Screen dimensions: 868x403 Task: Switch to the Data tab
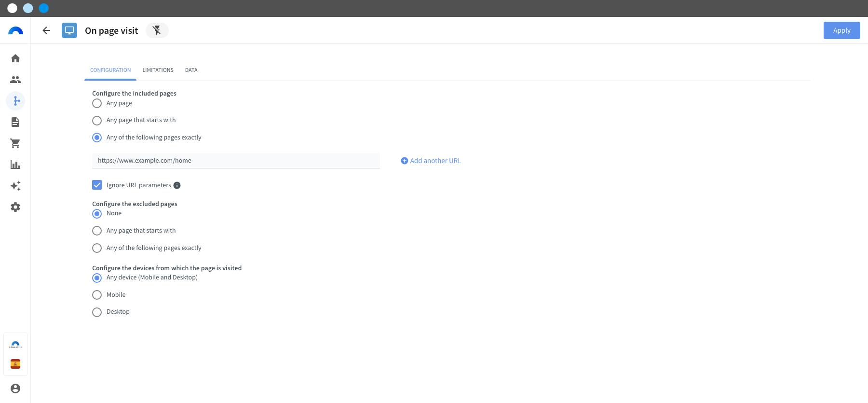(x=191, y=70)
